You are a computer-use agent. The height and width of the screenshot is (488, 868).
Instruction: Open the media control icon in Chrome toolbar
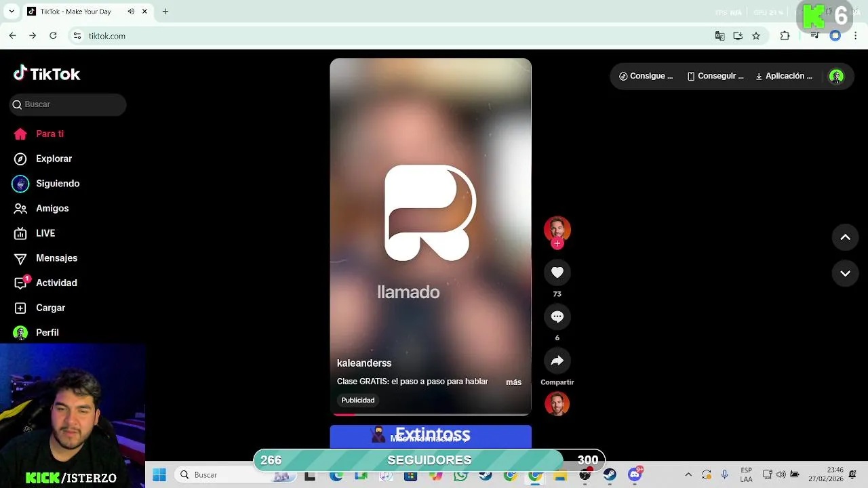click(x=814, y=36)
